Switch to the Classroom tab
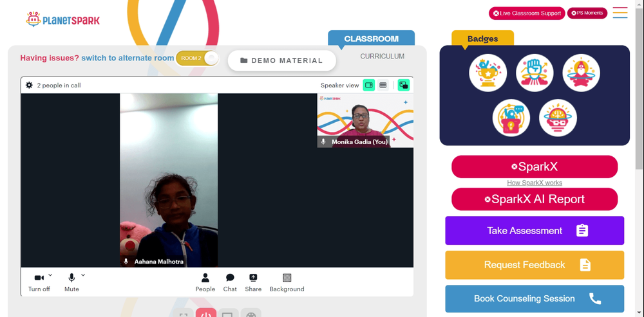 [372, 39]
